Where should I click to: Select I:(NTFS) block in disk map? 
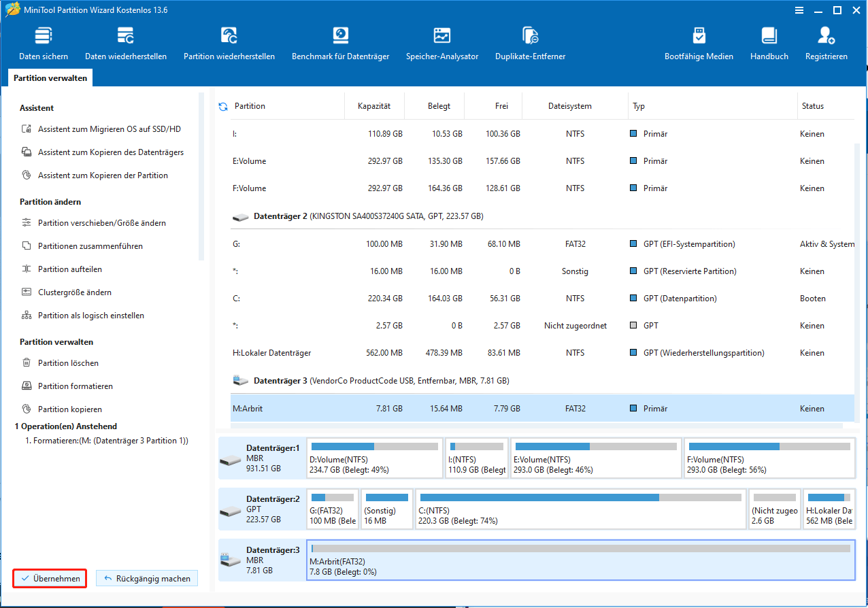pyautogui.click(x=477, y=458)
